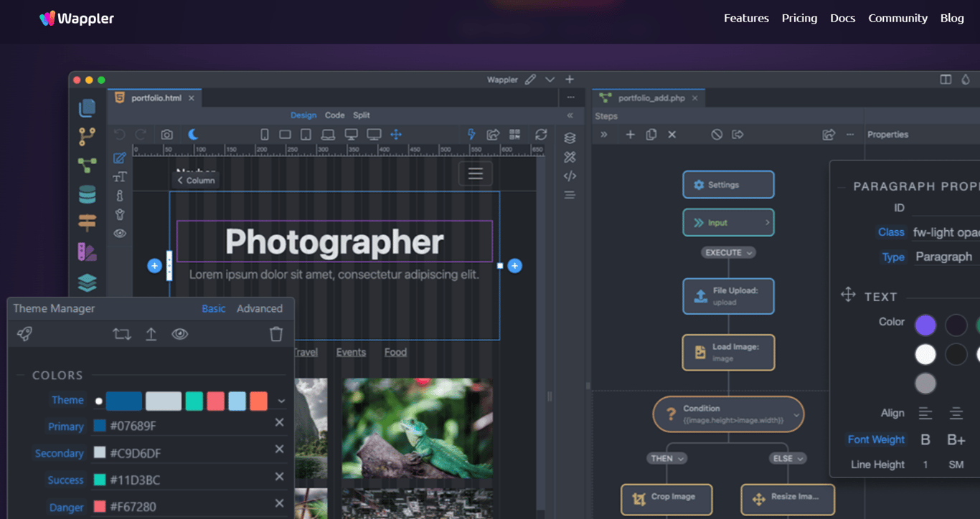Screen dimensions: 980x519
Task: Select the Crop Image step node
Action: pos(666,499)
